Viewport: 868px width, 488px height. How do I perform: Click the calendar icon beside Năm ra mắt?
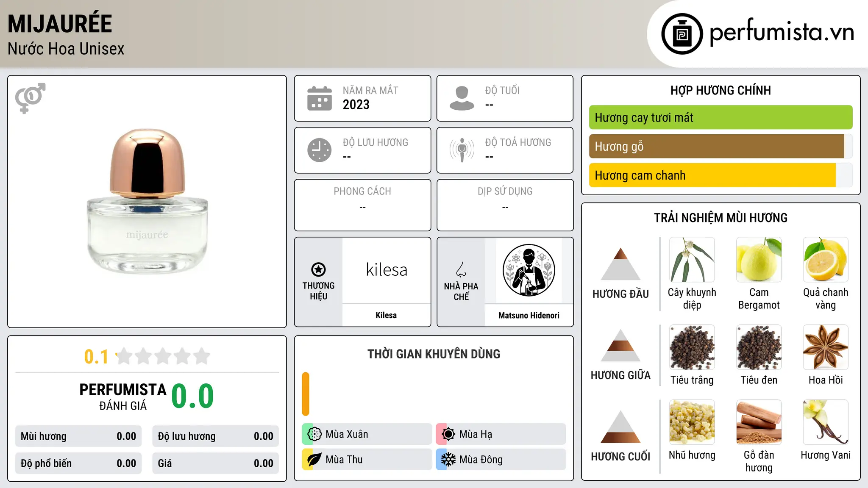[x=320, y=98]
